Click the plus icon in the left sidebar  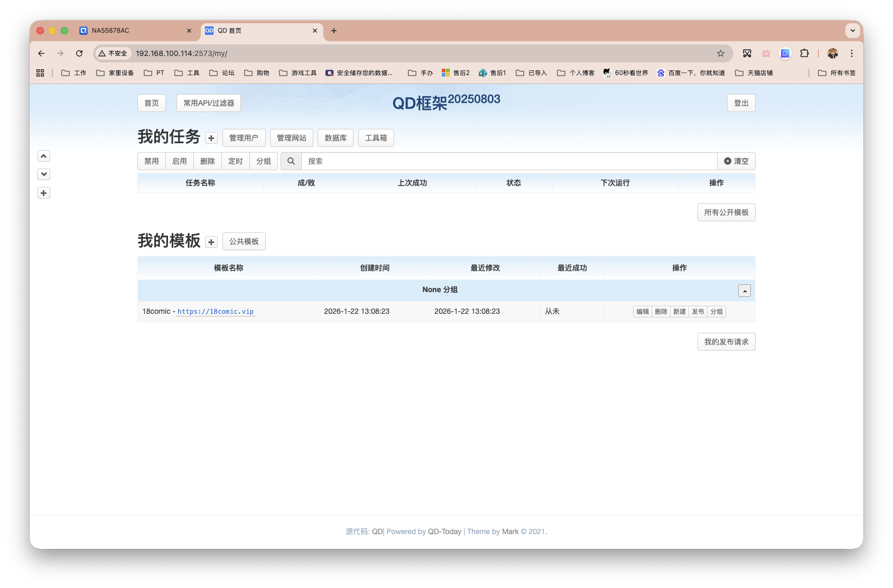point(43,193)
